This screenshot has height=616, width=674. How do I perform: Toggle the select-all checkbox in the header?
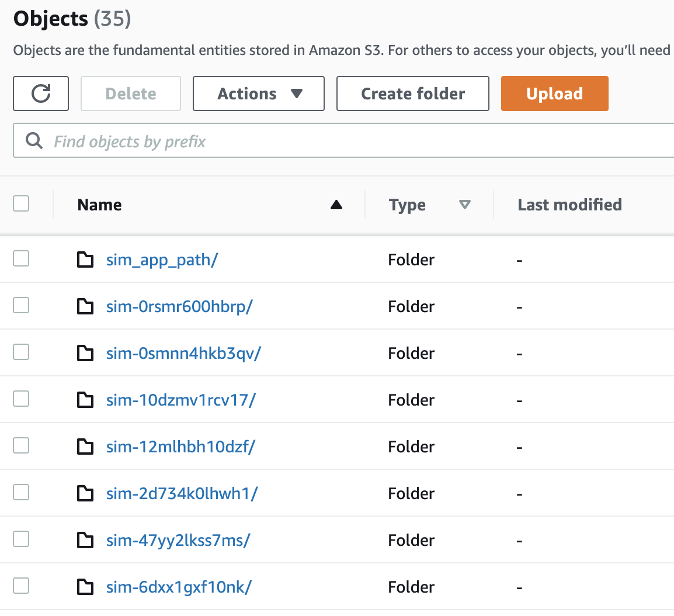point(21,203)
